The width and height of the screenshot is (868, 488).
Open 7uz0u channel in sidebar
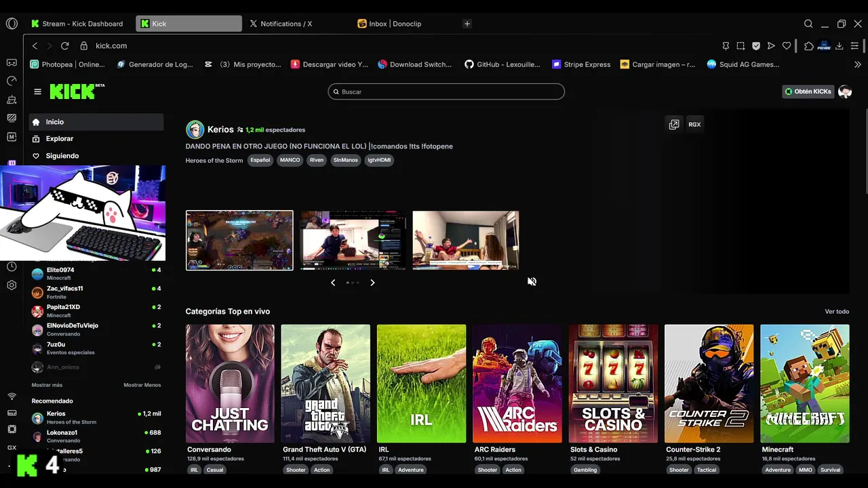[x=96, y=348]
